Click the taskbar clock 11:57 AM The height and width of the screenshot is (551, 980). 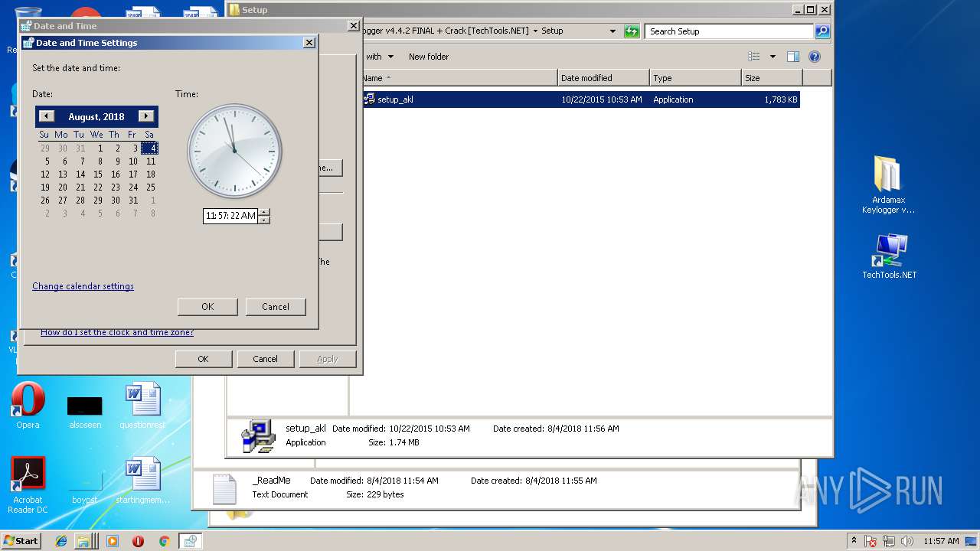pyautogui.click(x=941, y=541)
